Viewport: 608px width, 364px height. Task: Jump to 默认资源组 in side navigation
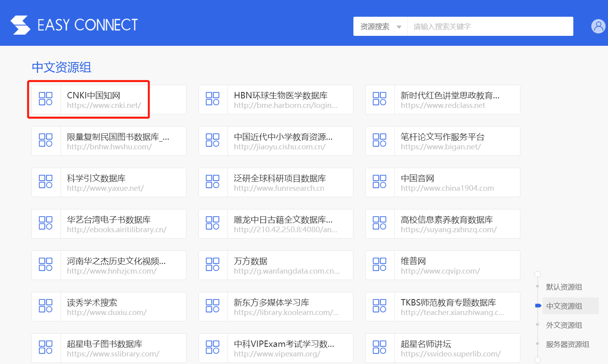(x=564, y=287)
